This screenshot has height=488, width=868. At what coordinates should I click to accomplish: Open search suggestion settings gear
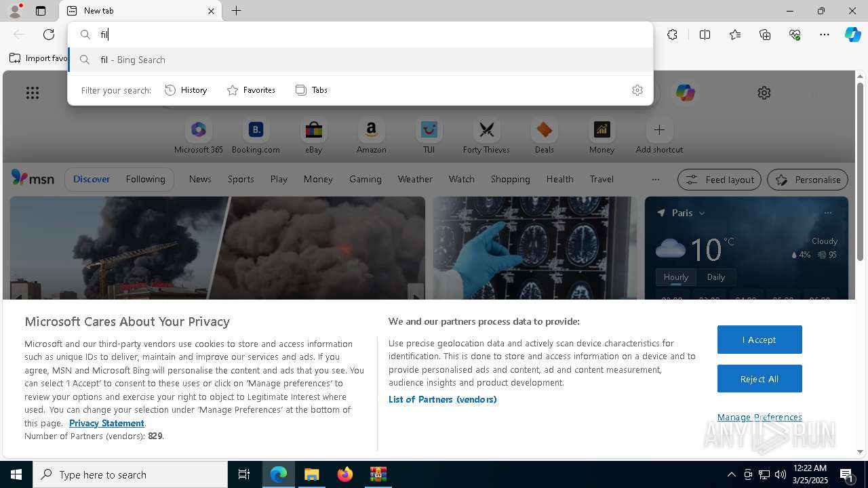click(637, 90)
